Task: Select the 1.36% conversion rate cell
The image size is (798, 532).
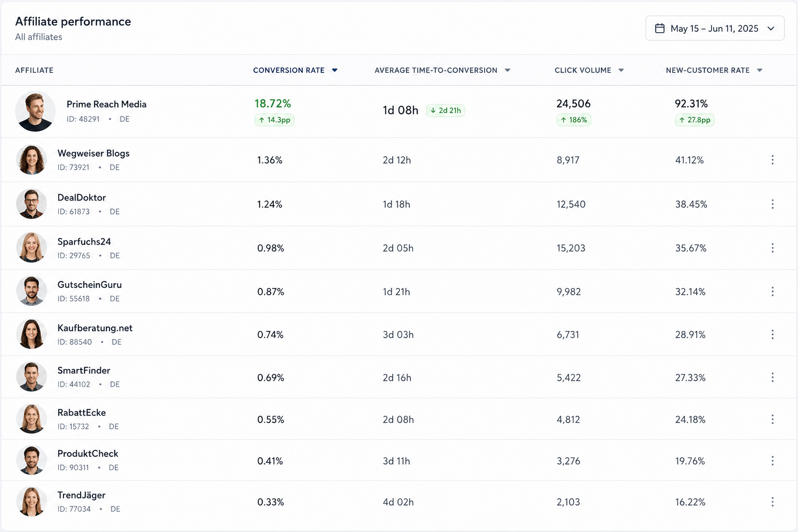Action: tap(270, 160)
